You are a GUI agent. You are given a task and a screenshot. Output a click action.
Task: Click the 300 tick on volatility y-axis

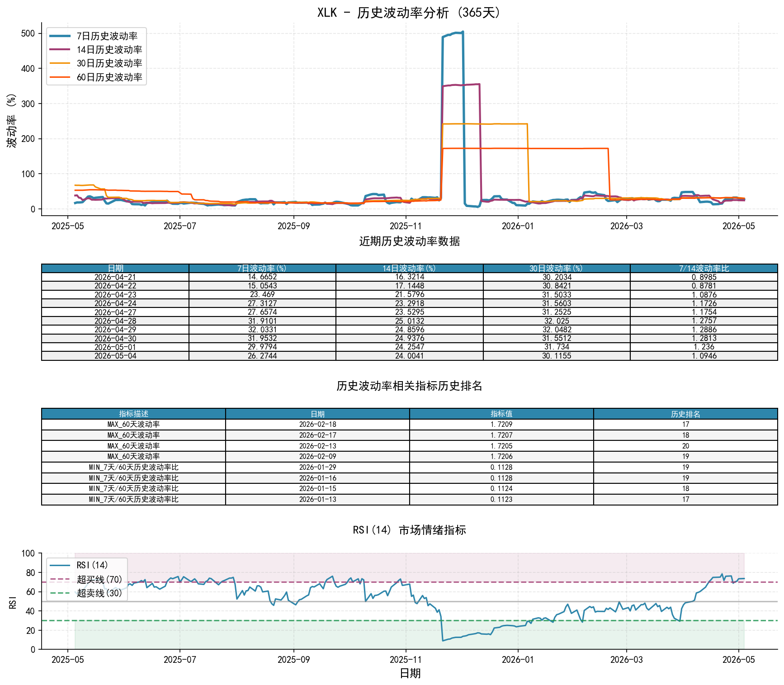(28, 104)
